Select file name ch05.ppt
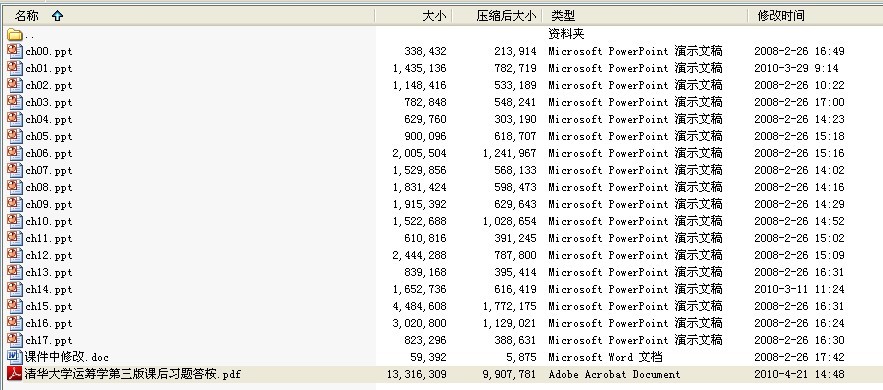883x390 pixels. coord(48,136)
